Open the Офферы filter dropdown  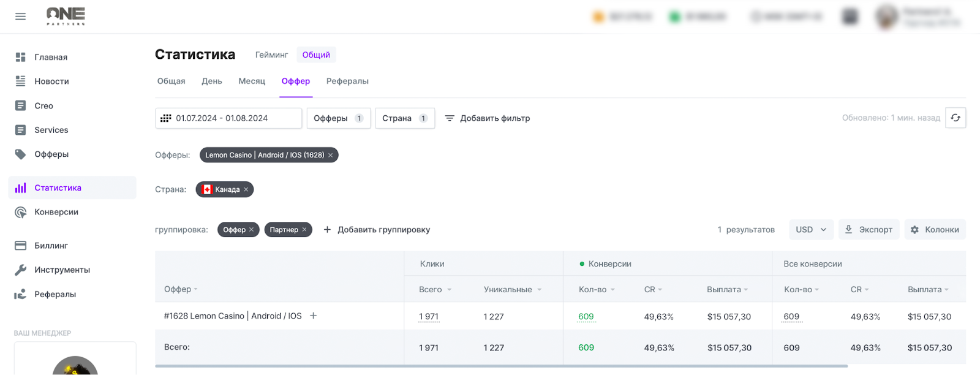pyautogui.click(x=339, y=118)
